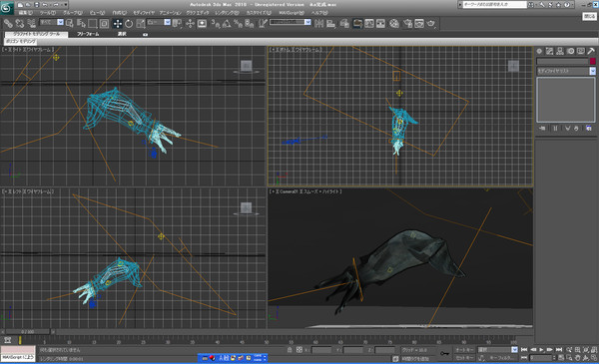Toggle the 3D Snaps button
This screenshot has width=599, height=364.
216,24
